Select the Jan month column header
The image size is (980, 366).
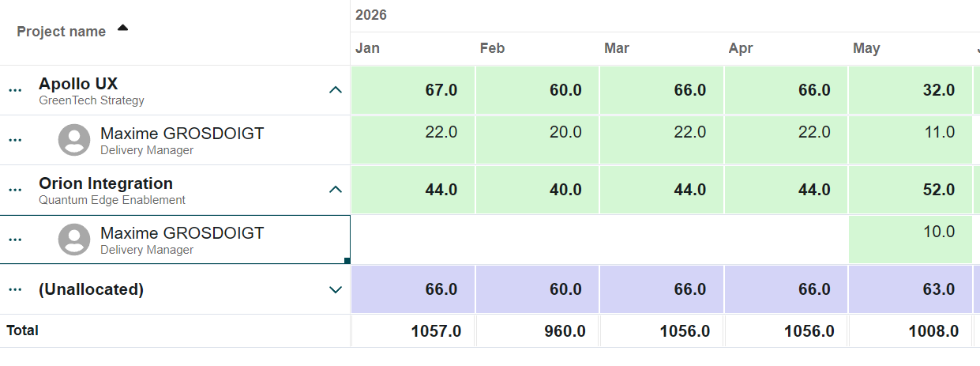367,48
